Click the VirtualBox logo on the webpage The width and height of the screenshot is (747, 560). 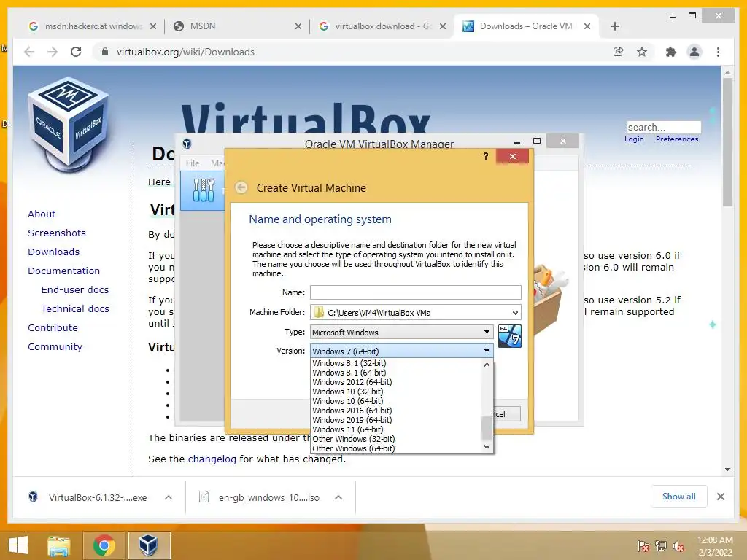click(69, 124)
